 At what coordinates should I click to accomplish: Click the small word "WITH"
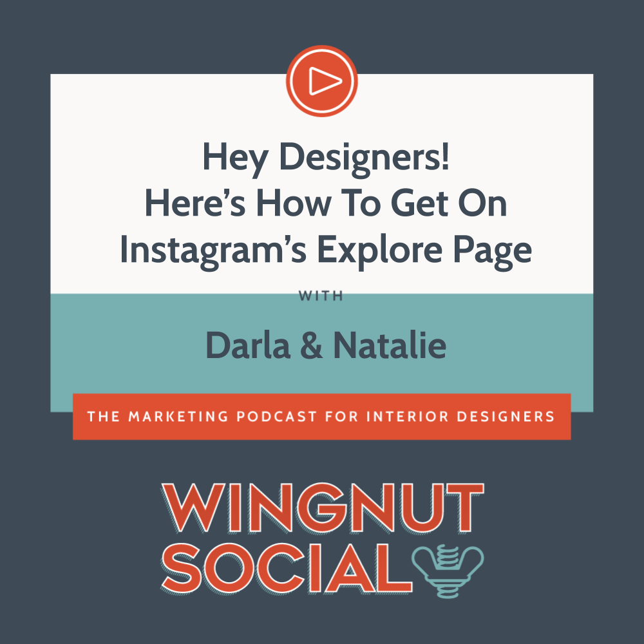(321, 296)
